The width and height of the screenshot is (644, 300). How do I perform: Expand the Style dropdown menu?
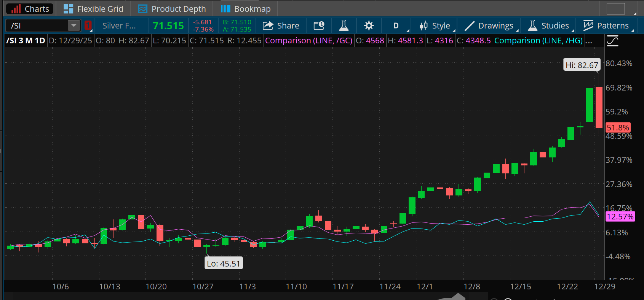pos(435,25)
